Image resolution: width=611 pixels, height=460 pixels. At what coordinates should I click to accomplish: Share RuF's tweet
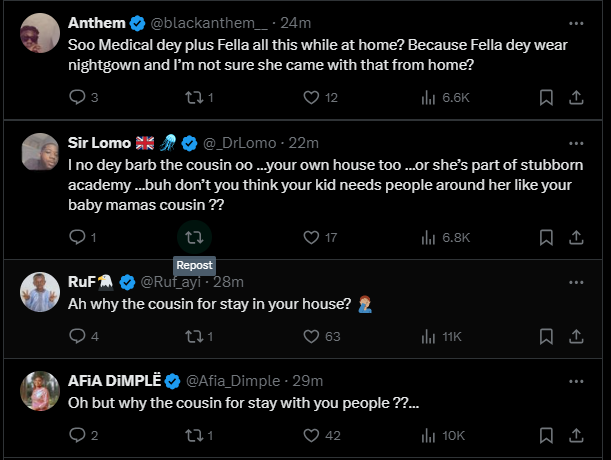tap(576, 337)
